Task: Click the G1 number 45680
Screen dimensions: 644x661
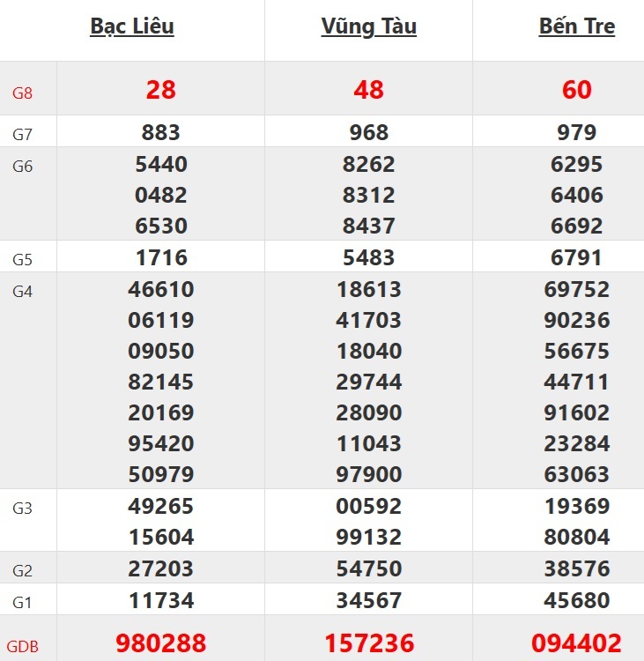Action: pyautogui.click(x=577, y=601)
